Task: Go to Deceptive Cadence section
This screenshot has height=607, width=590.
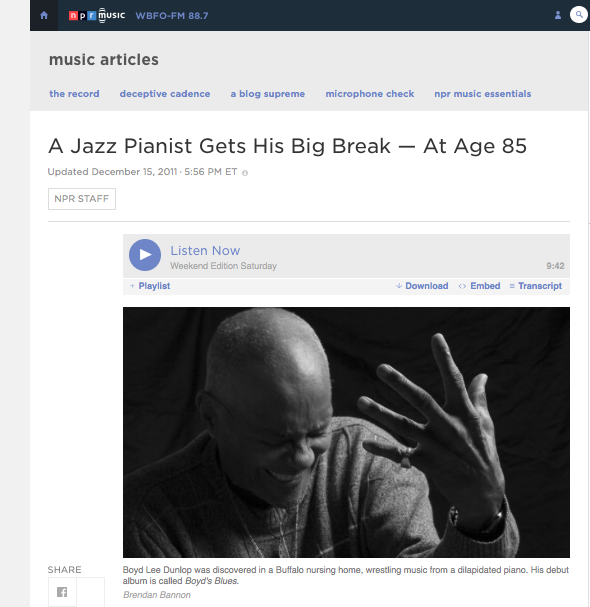Action: (x=165, y=94)
